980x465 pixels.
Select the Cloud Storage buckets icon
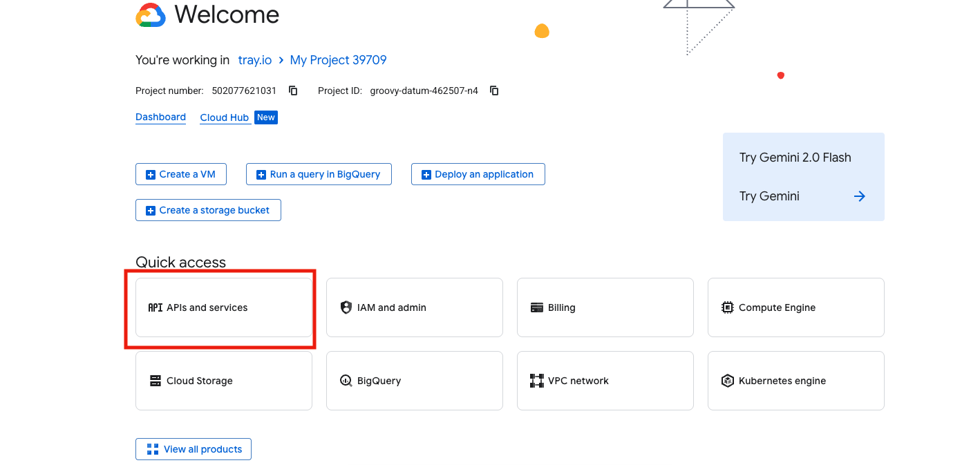click(x=155, y=380)
